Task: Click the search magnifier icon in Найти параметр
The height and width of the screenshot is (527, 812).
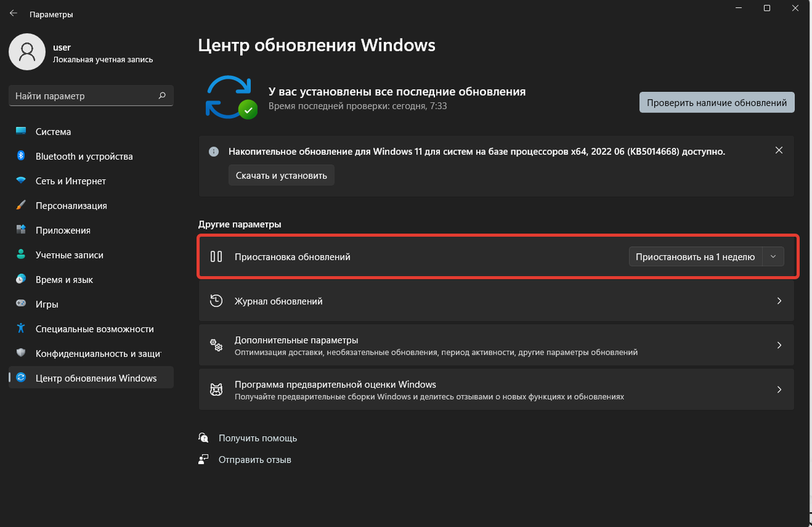Action: click(162, 96)
